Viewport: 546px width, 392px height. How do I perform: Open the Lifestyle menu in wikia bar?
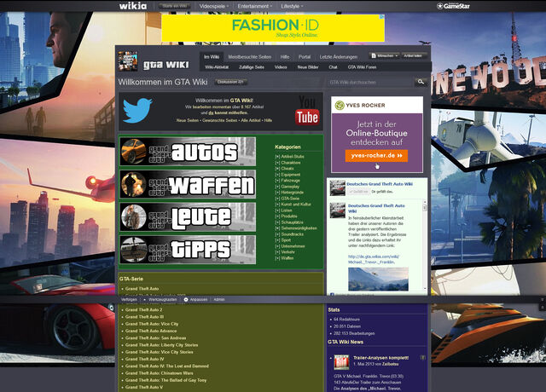click(x=292, y=6)
